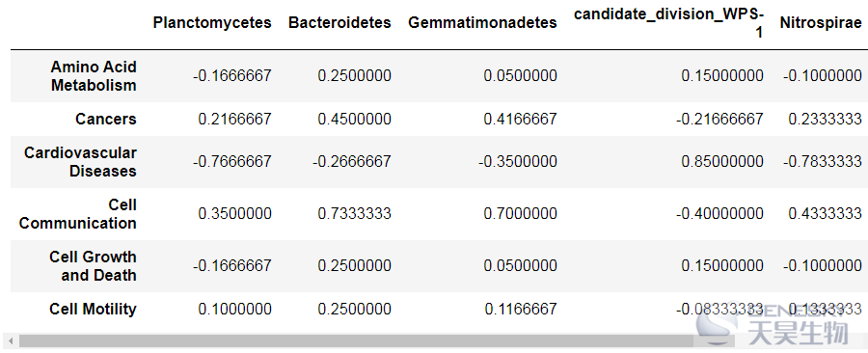Viewport: 868px width, 353px height.
Task: Click the left arrow of horizontal scrollbar
Action: tap(12, 340)
